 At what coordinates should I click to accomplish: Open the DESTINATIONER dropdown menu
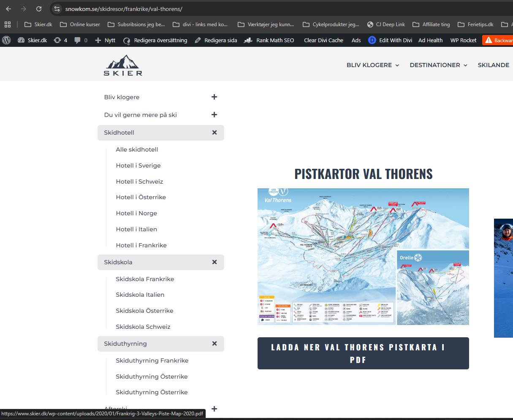438,65
